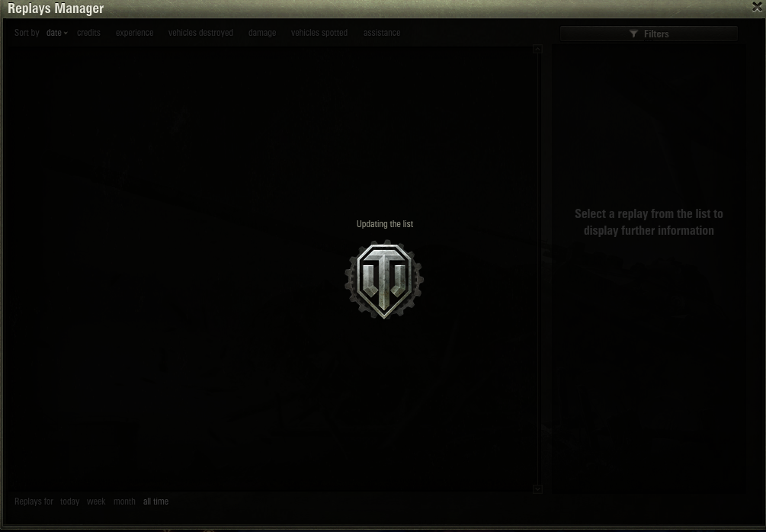
Task: Sort replays by vehicles spotted
Action: [x=319, y=33]
